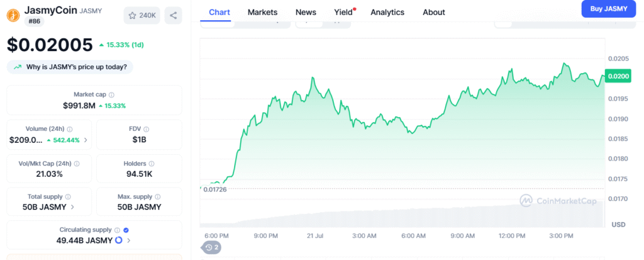The height and width of the screenshot is (260, 644).
Task: Click the 21.03% Vol/Mkt Cap value
Action: pyautogui.click(x=49, y=174)
